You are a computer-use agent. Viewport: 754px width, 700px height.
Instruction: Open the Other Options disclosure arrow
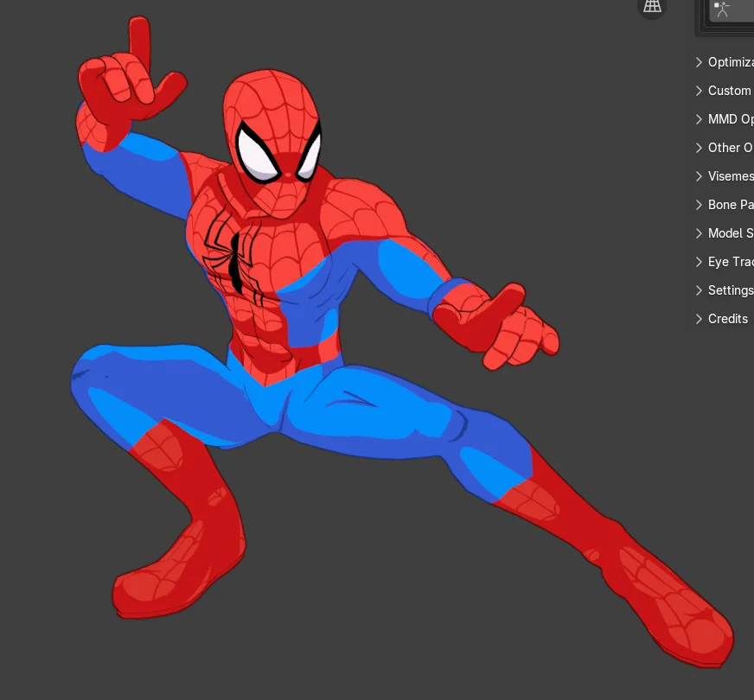click(699, 148)
